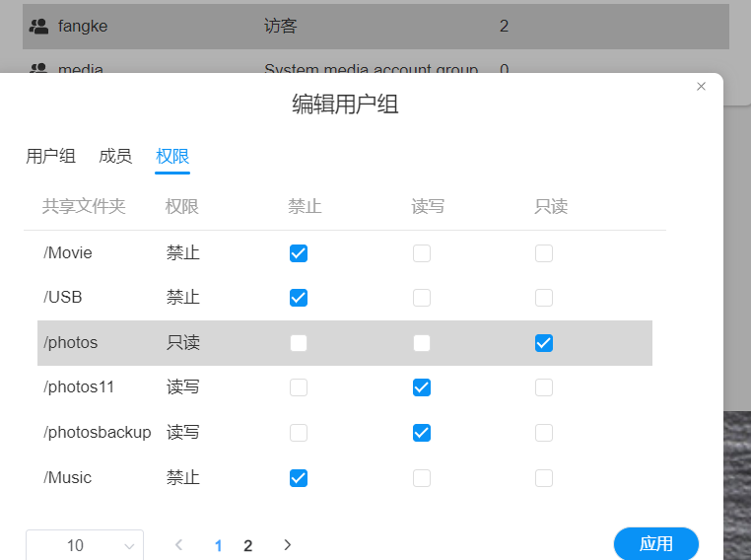The height and width of the screenshot is (560, 751).
Task: Switch to the 成员 tab
Action: point(115,156)
